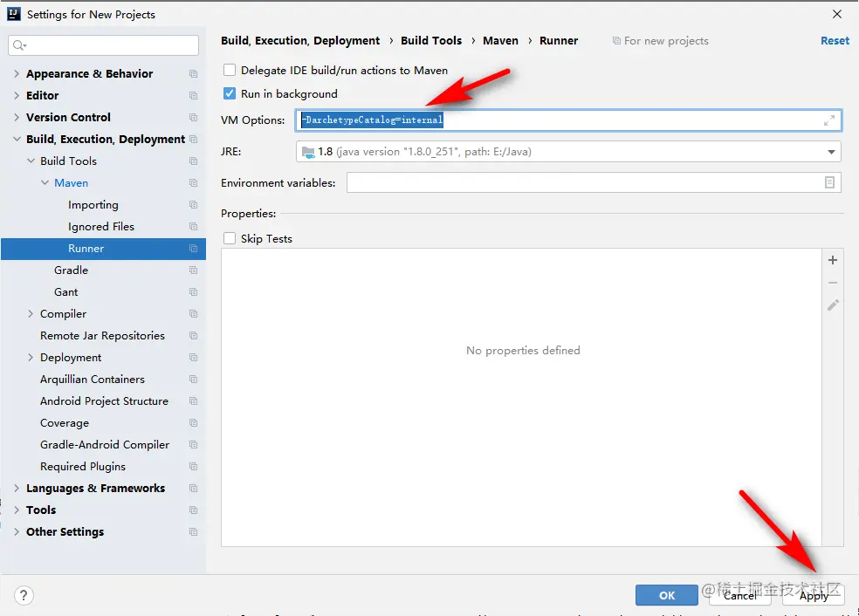Viewport: 859px width, 616px height.
Task: Enable the Skip Tests checkbox
Action: coord(230,238)
